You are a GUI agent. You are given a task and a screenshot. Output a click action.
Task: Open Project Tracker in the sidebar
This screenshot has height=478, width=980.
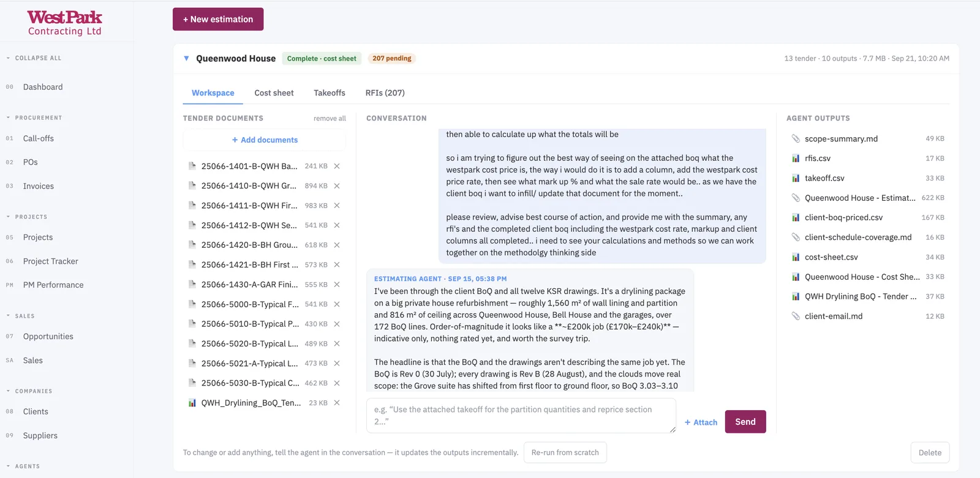tap(51, 261)
